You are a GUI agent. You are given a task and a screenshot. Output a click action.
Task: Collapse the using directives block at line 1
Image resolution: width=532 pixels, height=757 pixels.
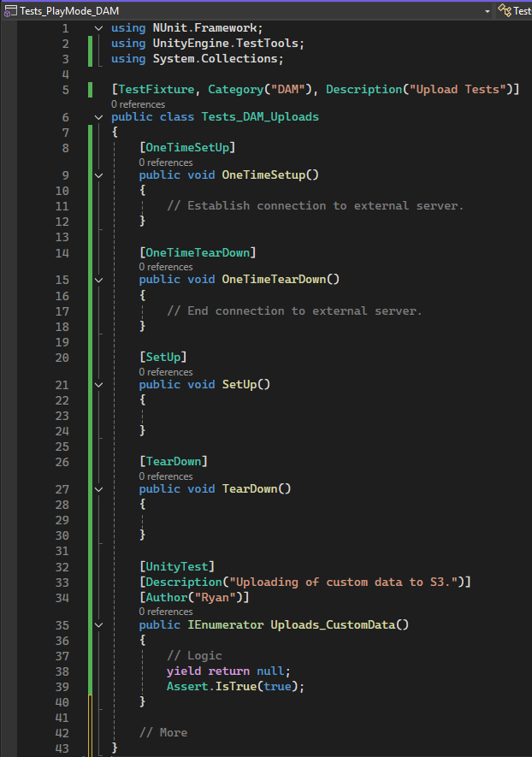pyautogui.click(x=98, y=28)
